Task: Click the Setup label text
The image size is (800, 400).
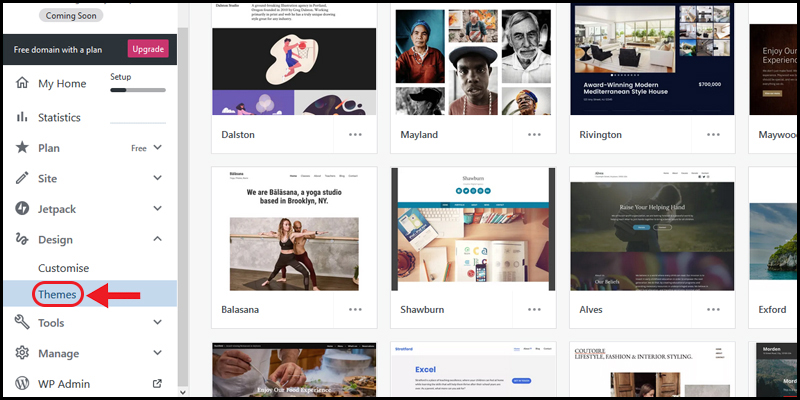Action: click(120, 77)
